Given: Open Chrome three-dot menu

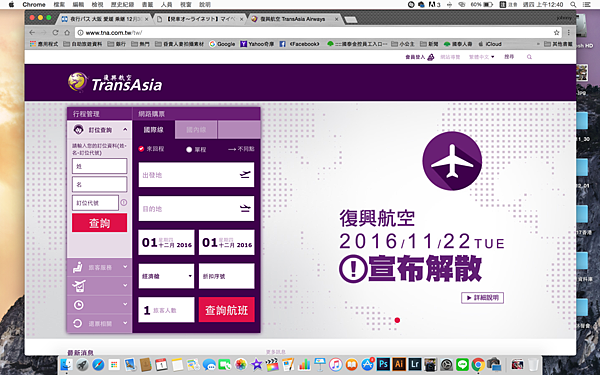Looking at the screenshot, I should (569, 33).
